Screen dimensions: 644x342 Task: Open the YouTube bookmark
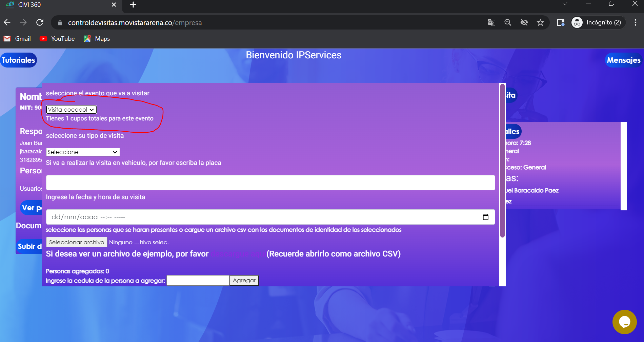pyautogui.click(x=57, y=39)
